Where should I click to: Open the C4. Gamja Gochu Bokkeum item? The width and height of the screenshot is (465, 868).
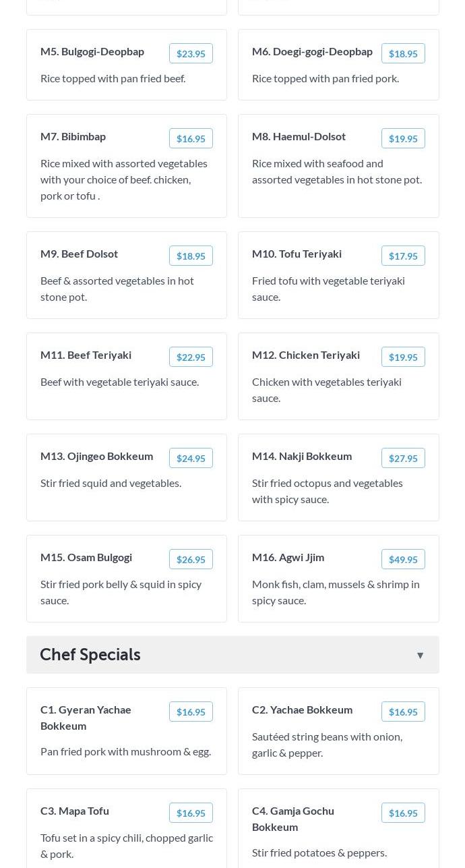293,819
